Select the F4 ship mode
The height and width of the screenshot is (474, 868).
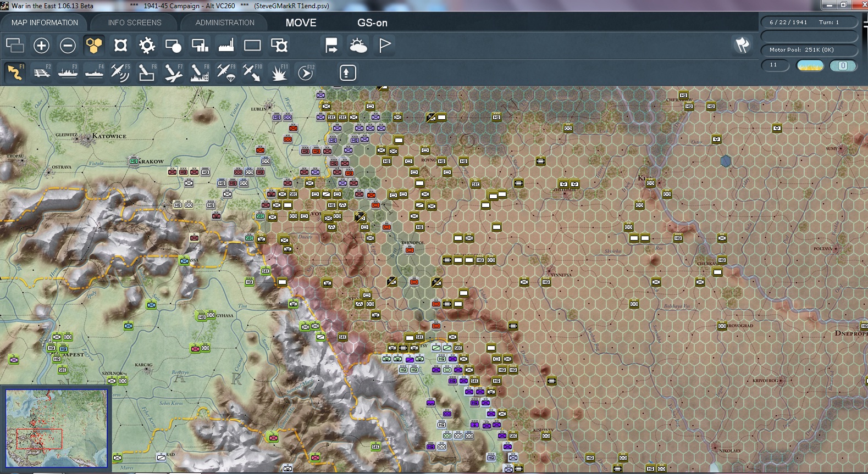94,73
